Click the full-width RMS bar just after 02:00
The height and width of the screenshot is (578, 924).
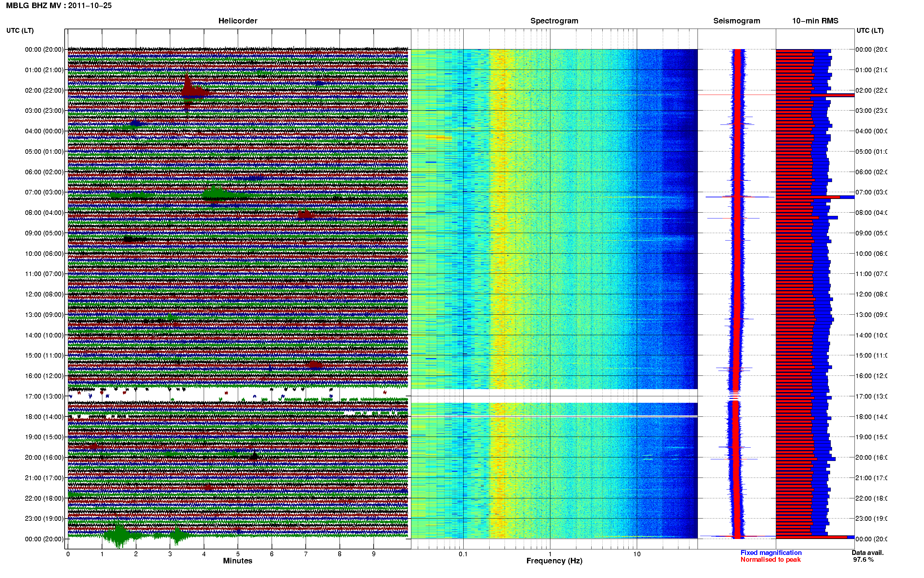(815, 95)
